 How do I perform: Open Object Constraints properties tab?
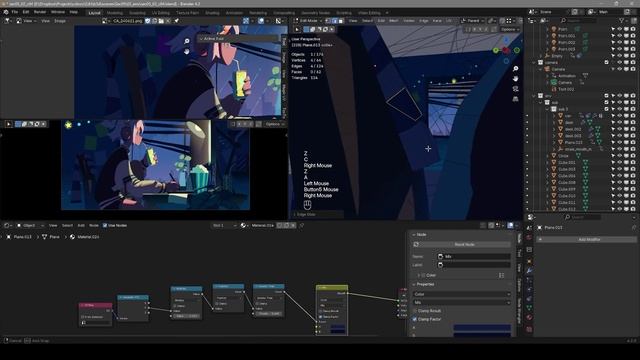point(529,299)
